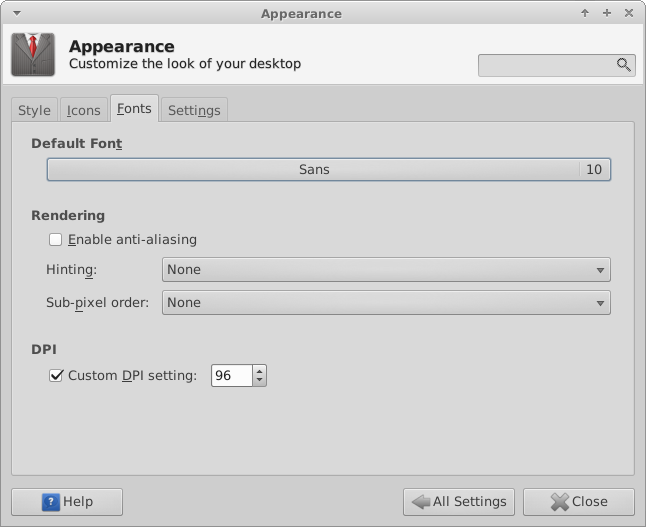Open the Sub-pixel order dropdown

click(385, 303)
